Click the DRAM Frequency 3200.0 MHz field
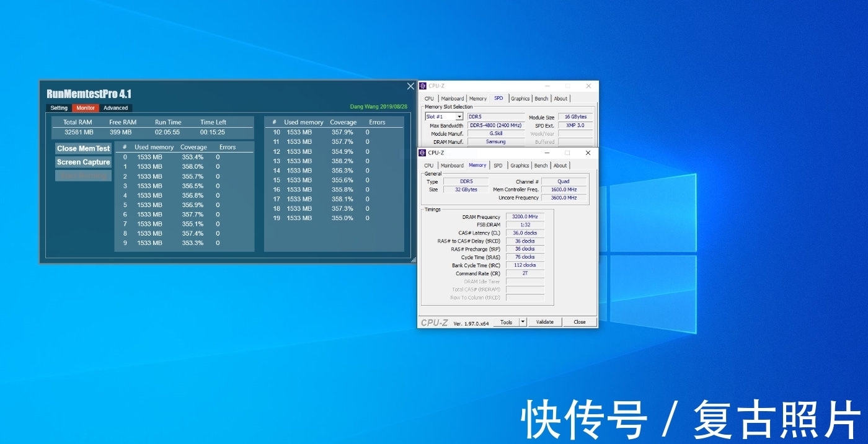The height and width of the screenshot is (444, 868). [x=525, y=217]
